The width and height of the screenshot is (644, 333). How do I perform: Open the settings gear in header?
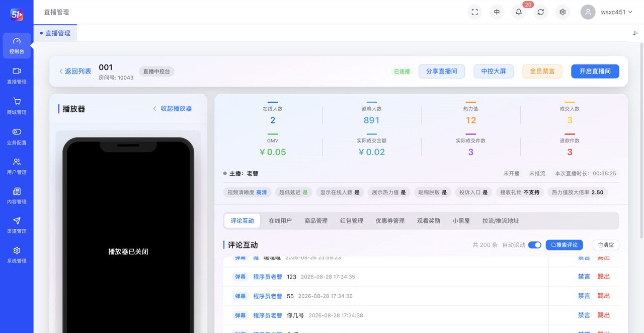(x=562, y=12)
